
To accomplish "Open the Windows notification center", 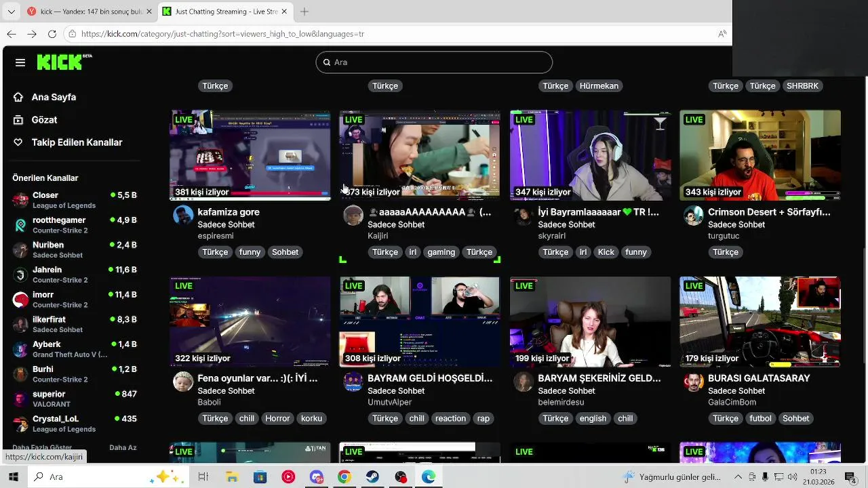I will pos(850,477).
